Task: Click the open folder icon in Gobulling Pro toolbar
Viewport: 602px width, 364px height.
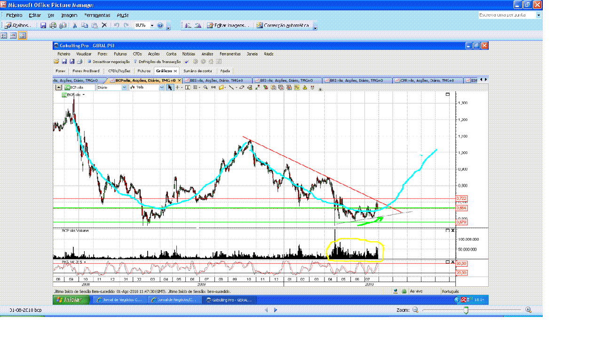Action: coord(56,61)
